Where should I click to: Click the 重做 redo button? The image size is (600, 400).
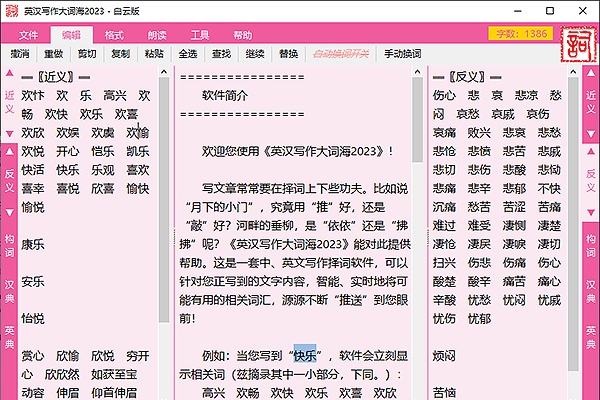tap(54, 54)
